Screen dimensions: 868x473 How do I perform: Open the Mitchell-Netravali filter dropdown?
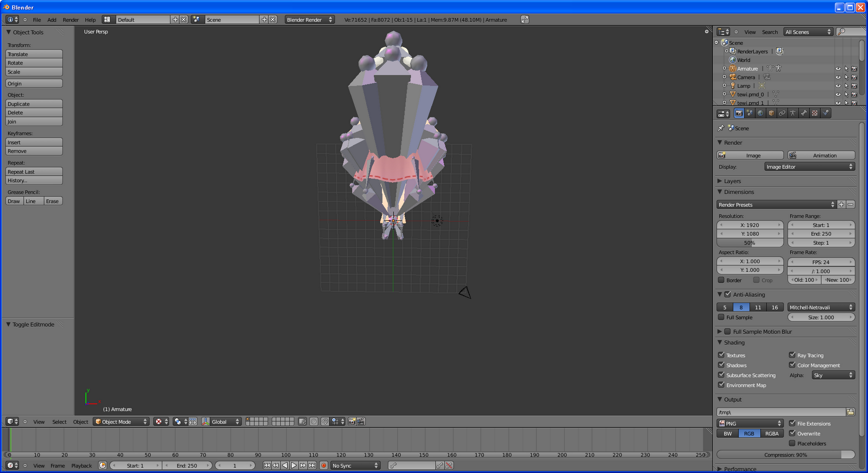821,307
